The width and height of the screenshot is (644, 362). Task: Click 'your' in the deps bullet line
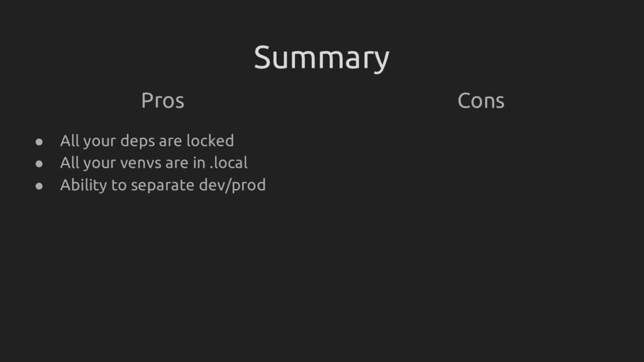[100, 141]
